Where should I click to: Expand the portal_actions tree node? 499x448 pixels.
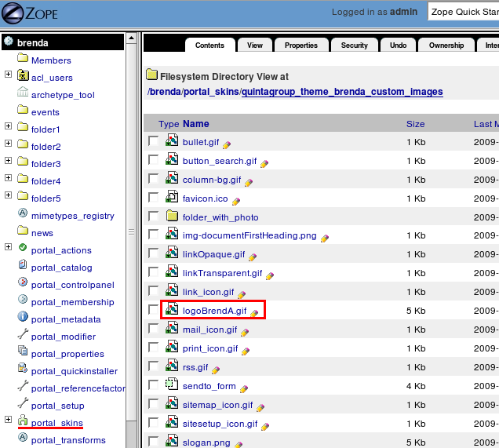point(9,247)
